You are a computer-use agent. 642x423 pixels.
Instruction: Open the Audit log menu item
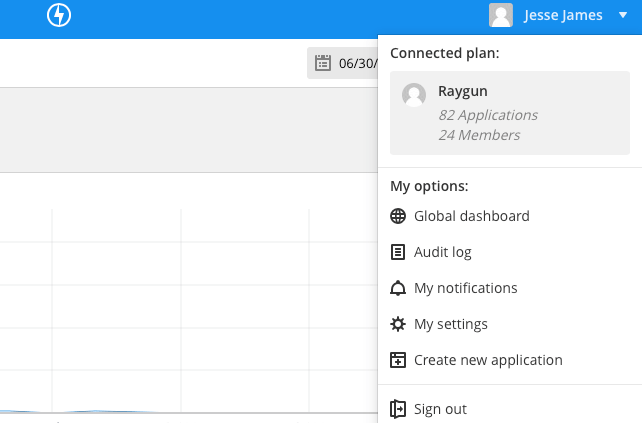(x=510, y=252)
